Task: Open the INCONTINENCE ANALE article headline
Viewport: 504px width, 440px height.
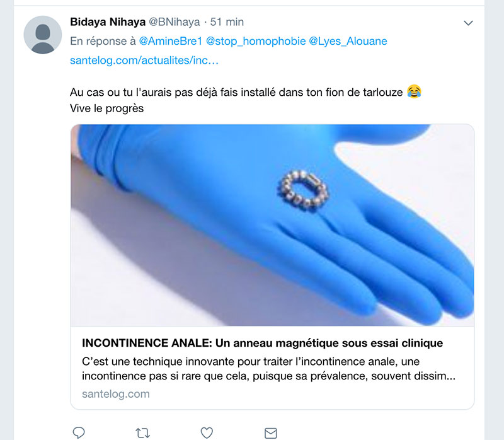Action: click(262, 344)
